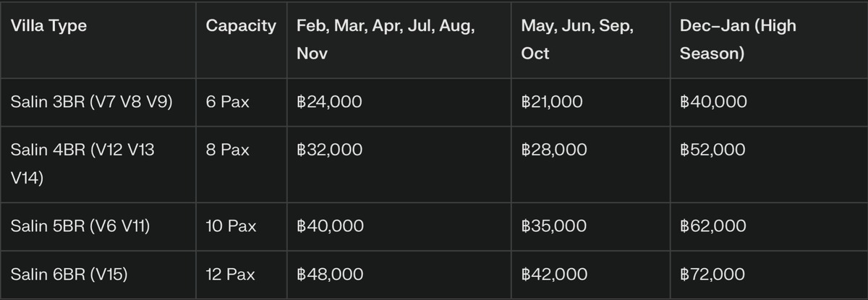
Task: Click the 8 Pax capacity cell
Action: coord(227,150)
